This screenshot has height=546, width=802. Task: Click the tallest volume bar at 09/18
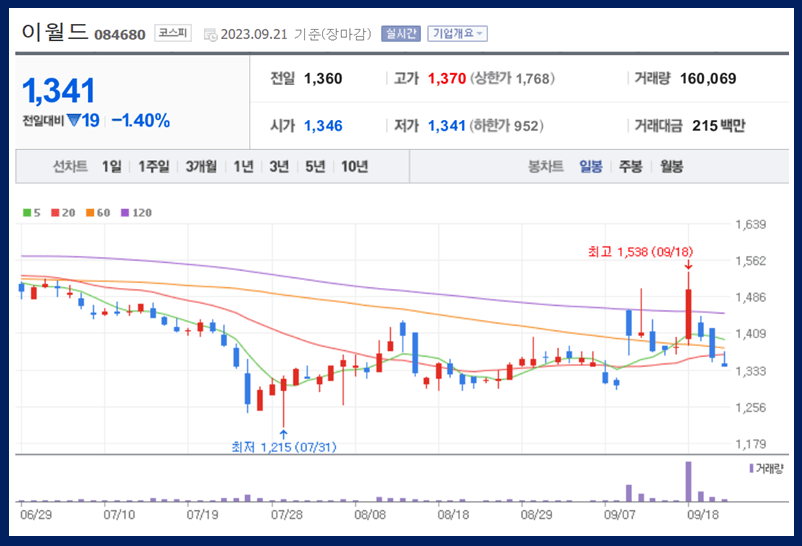tap(688, 482)
